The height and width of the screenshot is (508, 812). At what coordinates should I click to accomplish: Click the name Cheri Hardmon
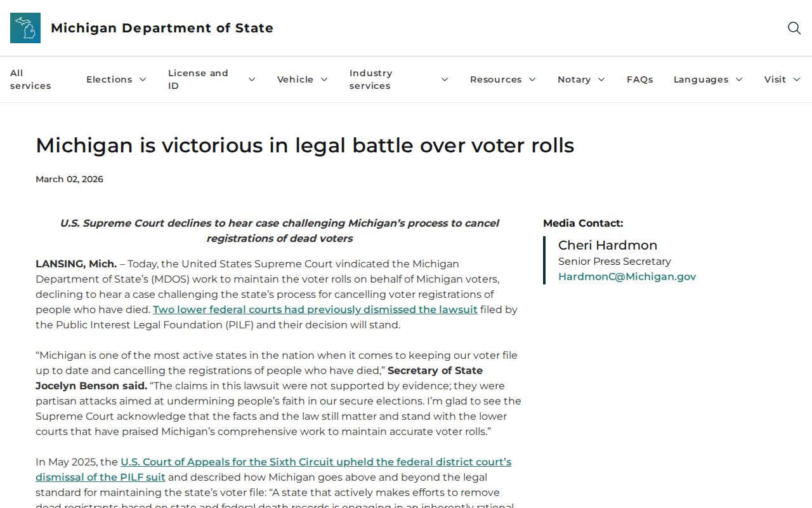pos(608,245)
